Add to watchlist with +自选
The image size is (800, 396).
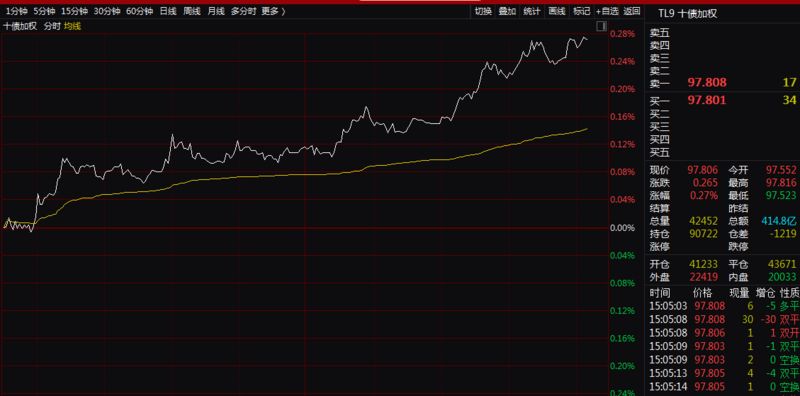607,11
